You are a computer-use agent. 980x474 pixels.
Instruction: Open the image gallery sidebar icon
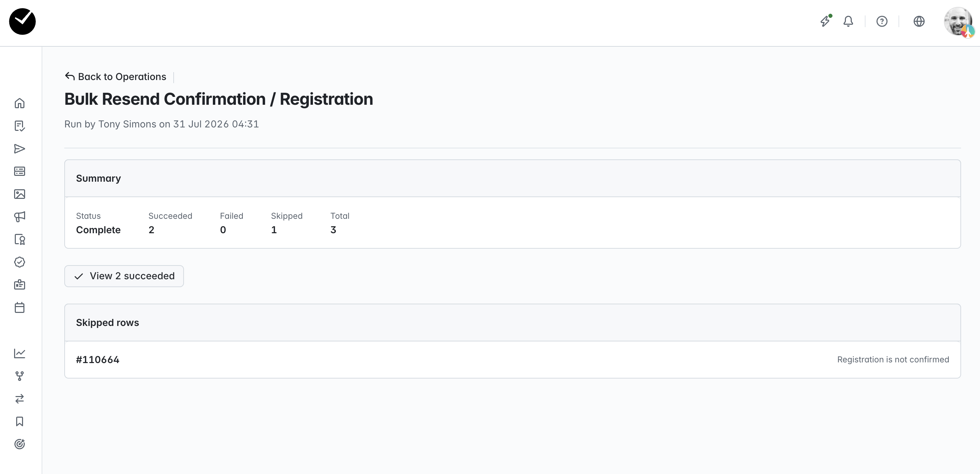(19, 194)
